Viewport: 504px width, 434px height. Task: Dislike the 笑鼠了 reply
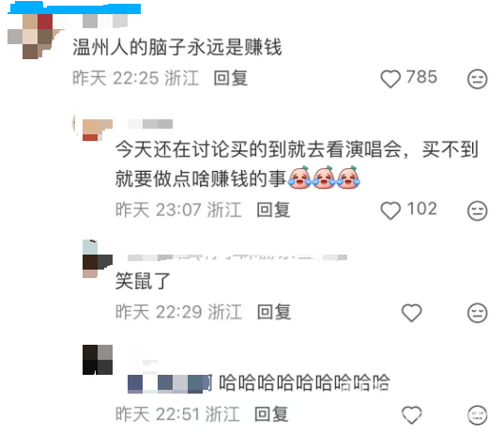click(x=478, y=313)
